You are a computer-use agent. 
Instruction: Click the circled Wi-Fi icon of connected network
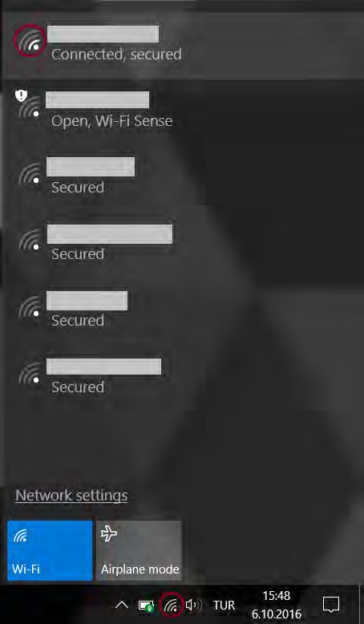[x=30, y=40]
